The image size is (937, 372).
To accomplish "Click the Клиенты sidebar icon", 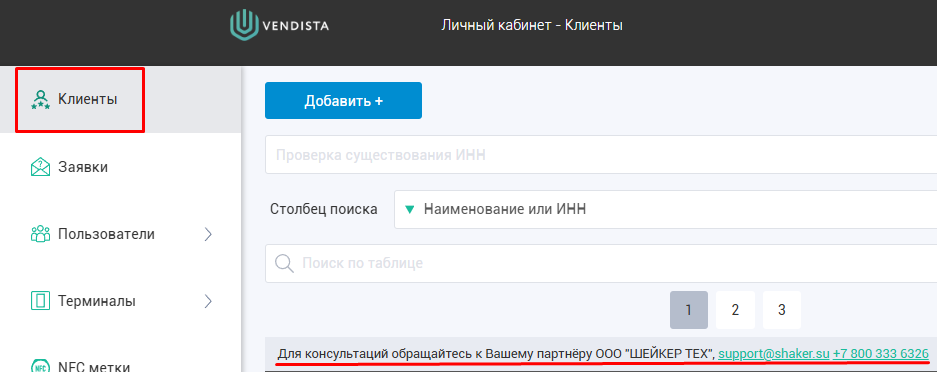I will coord(41,100).
